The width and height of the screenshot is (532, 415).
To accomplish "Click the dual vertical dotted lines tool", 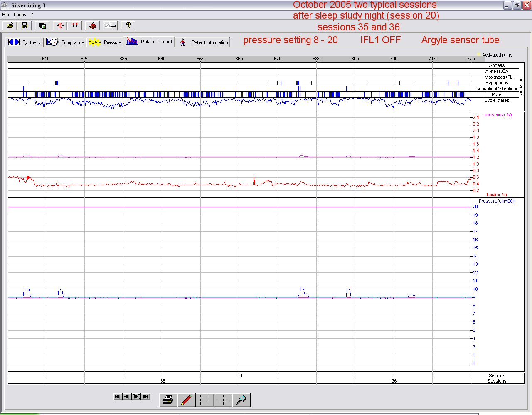I will [x=204, y=400].
